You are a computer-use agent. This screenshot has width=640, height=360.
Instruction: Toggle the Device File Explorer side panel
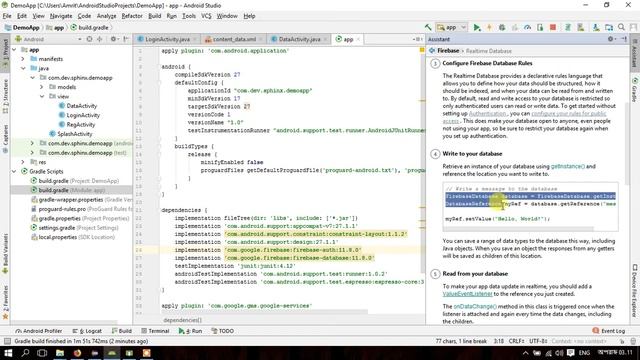(x=635, y=291)
